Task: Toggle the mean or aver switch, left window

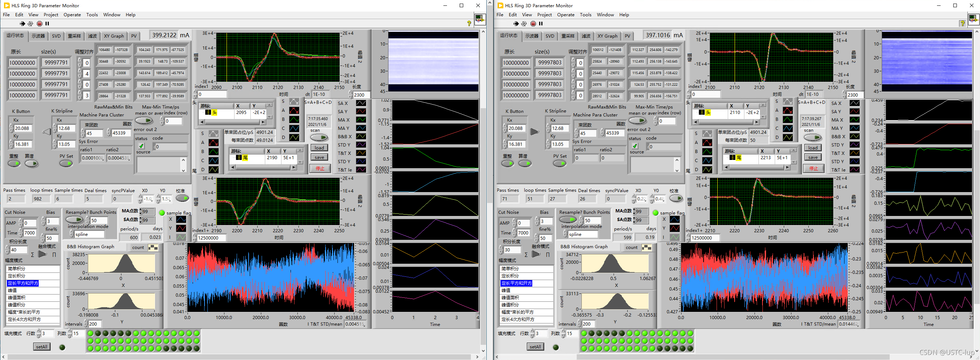Action: tap(144, 121)
